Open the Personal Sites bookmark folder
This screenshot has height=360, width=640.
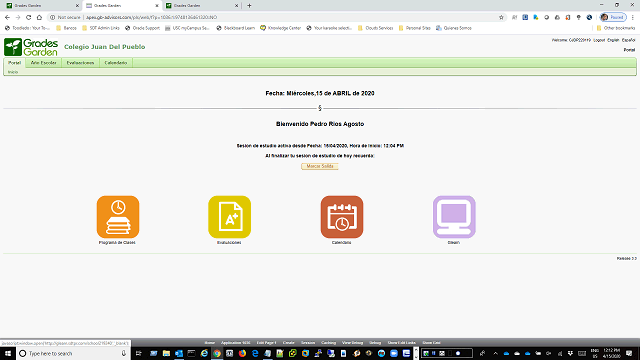pos(415,28)
